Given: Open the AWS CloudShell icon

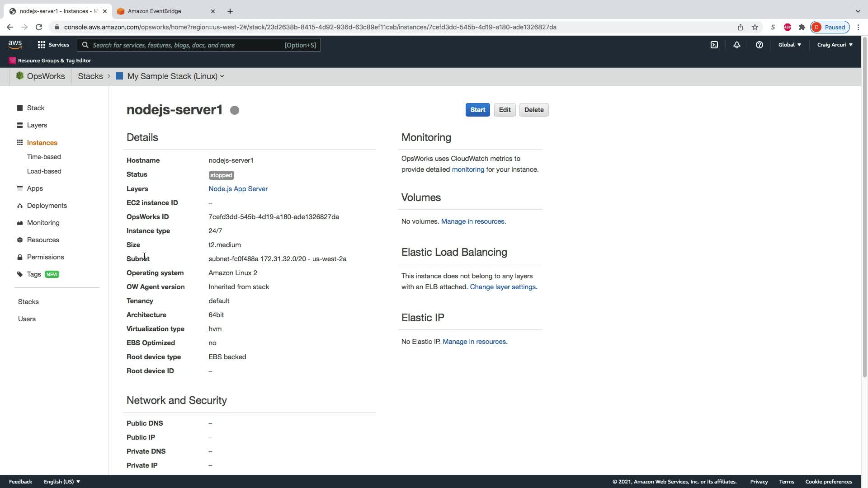Looking at the screenshot, I should pyautogui.click(x=714, y=45).
